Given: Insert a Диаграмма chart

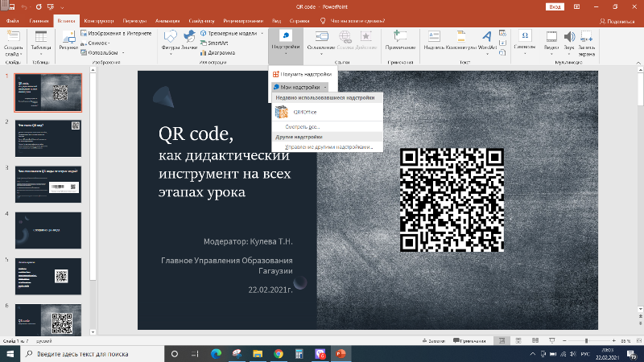Looking at the screenshot, I should 217,53.
